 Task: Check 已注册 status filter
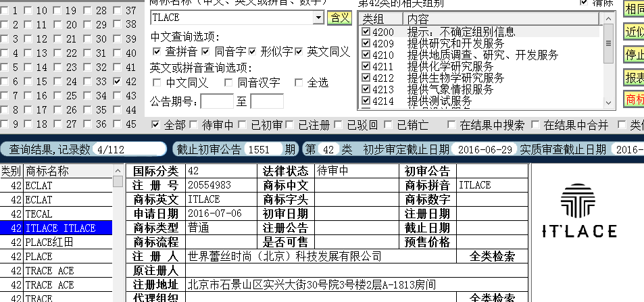coord(290,125)
